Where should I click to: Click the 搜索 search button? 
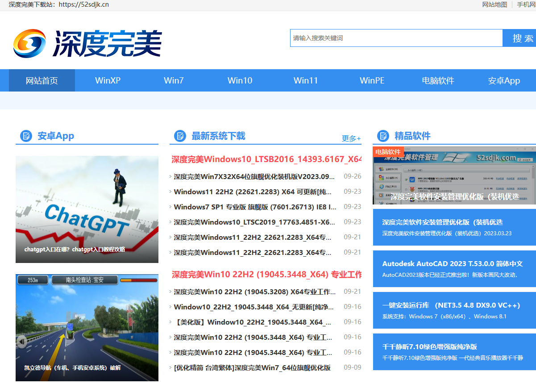[x=519, y=38]
